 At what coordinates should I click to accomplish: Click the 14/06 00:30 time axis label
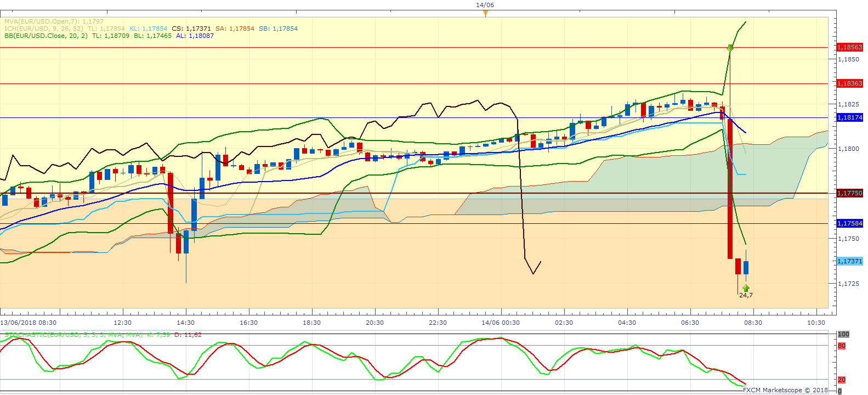coord(500,323)
